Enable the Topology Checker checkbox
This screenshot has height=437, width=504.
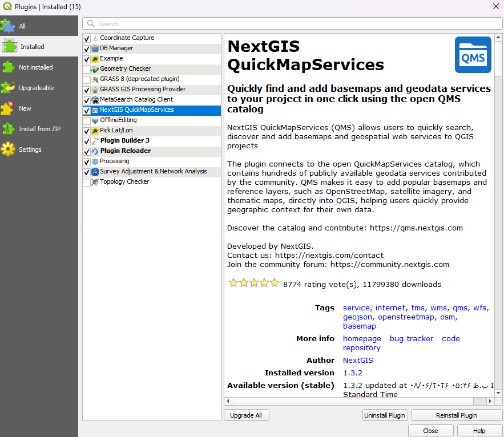point(87,183)
